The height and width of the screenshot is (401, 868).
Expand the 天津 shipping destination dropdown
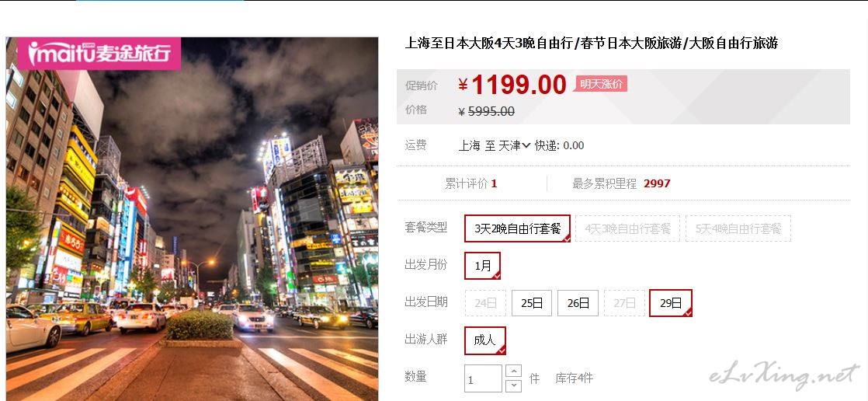point(515,145)
